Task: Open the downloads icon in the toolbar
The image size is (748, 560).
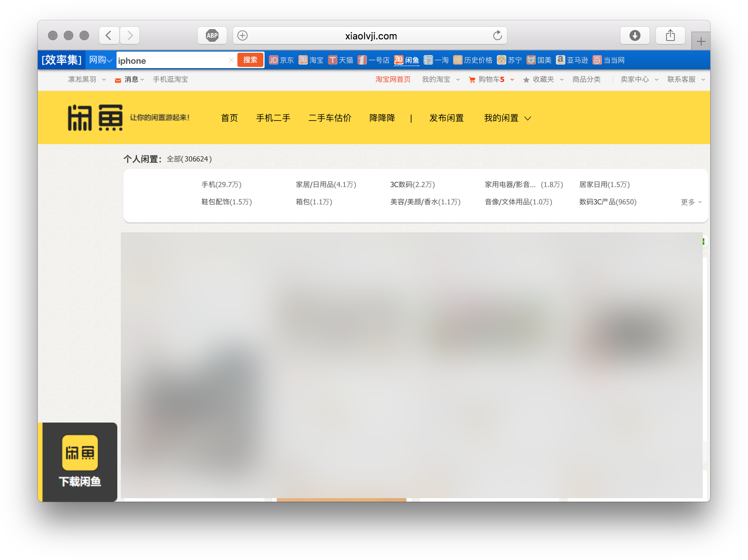Action: 635,36
